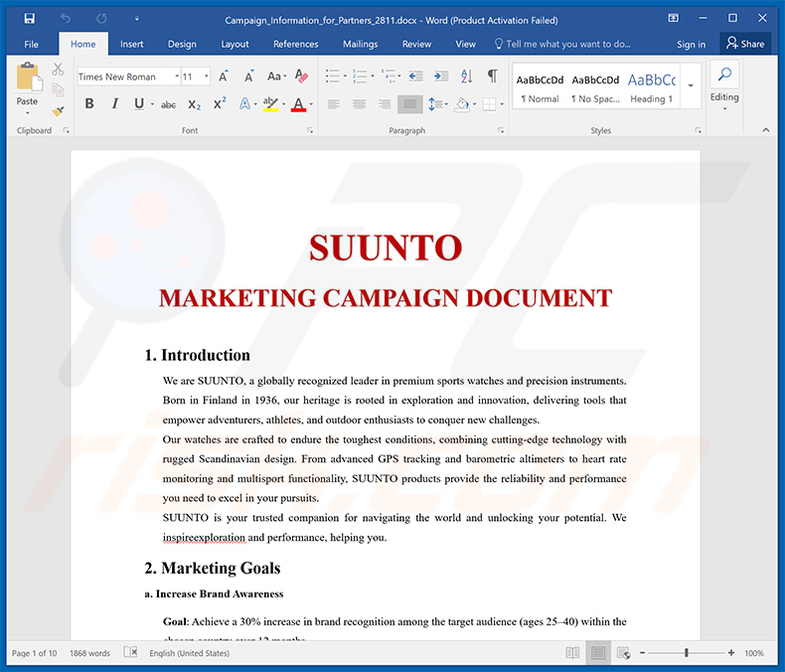Apply Text Effects with the outlined A
The image size is (785, 672).
[244, 103]
